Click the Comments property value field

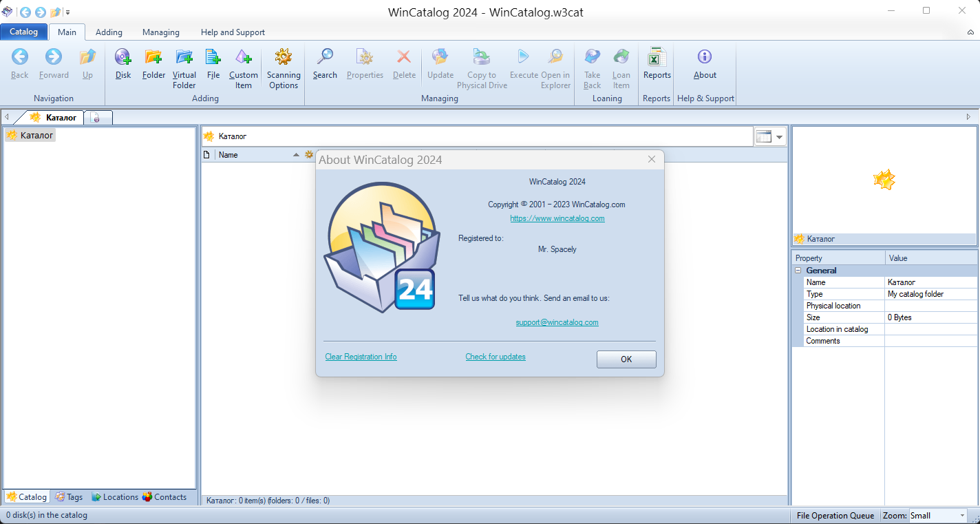[931, 341]
